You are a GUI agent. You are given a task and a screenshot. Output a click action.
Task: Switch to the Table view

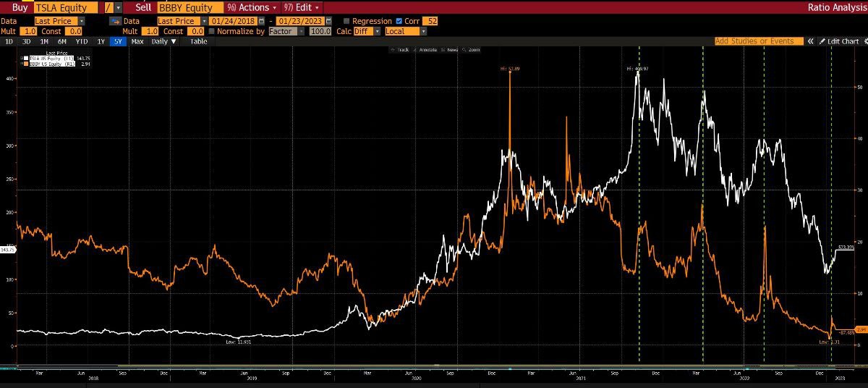point(198,41)
